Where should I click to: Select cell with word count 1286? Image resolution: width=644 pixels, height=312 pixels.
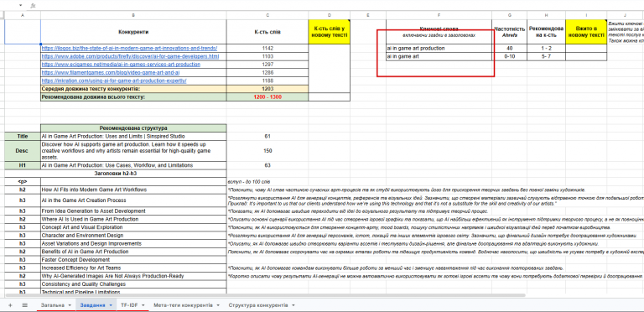click(267, 73)
